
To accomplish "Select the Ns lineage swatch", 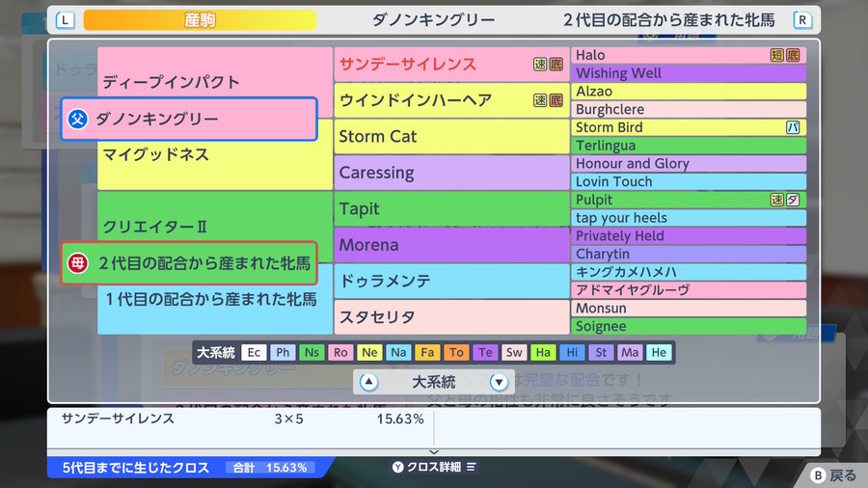I will tap(312, 352).
